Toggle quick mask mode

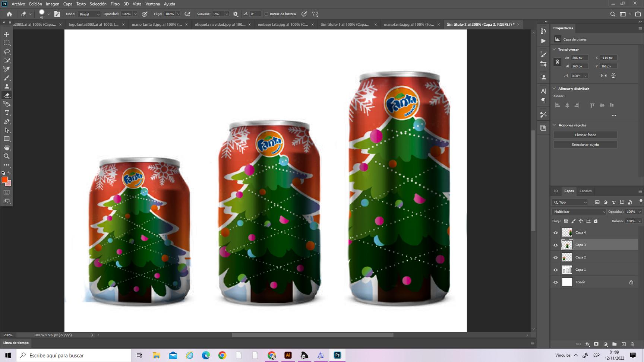tap(7, 193)
